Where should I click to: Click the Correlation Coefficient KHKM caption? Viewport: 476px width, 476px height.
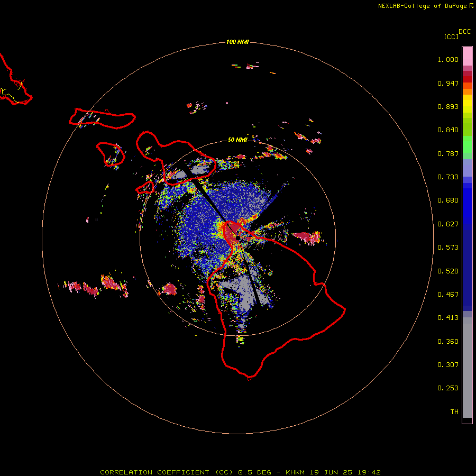click(240, 472)
